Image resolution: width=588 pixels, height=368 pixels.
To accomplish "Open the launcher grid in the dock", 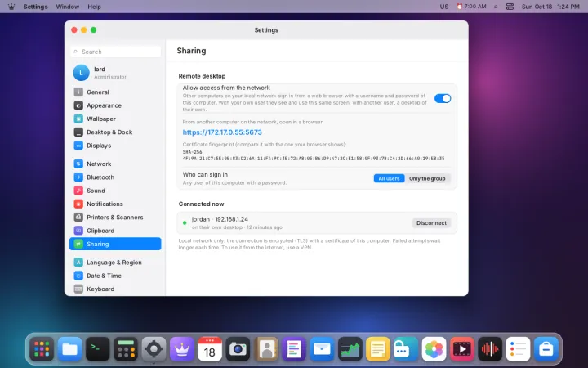I will click(x=42, y=349).
